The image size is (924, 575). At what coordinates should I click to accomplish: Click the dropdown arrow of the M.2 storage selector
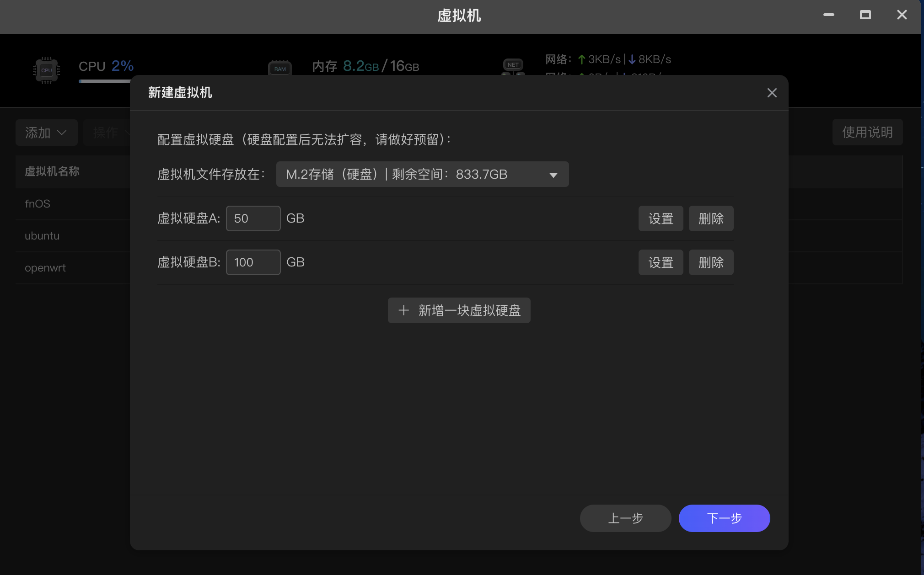pyautogui.click(x=553, y=175)
